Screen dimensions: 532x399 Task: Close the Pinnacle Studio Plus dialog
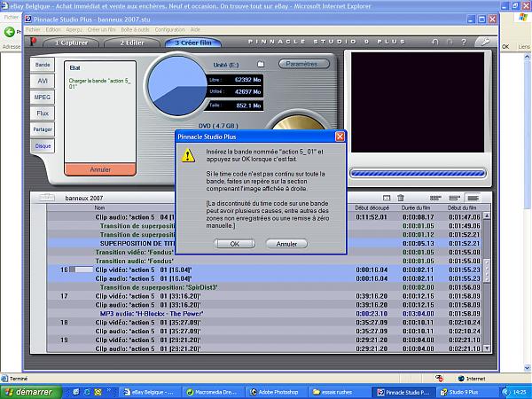[x=340, y=137]
